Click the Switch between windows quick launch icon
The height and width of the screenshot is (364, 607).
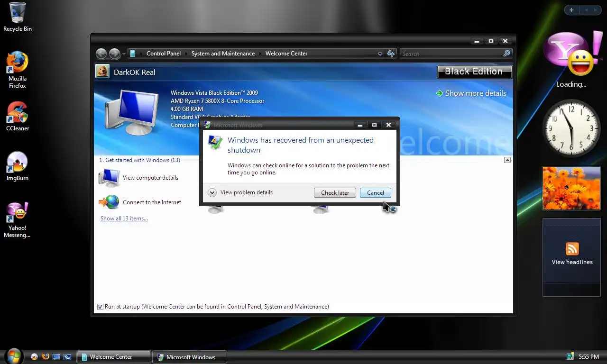click(67, 357)
